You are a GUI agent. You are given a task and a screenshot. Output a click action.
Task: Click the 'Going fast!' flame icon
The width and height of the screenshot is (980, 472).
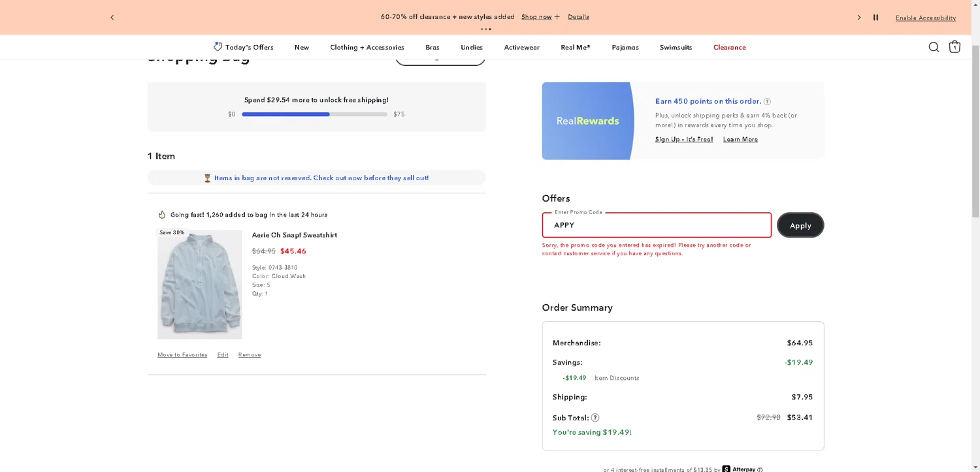point(162,214)
